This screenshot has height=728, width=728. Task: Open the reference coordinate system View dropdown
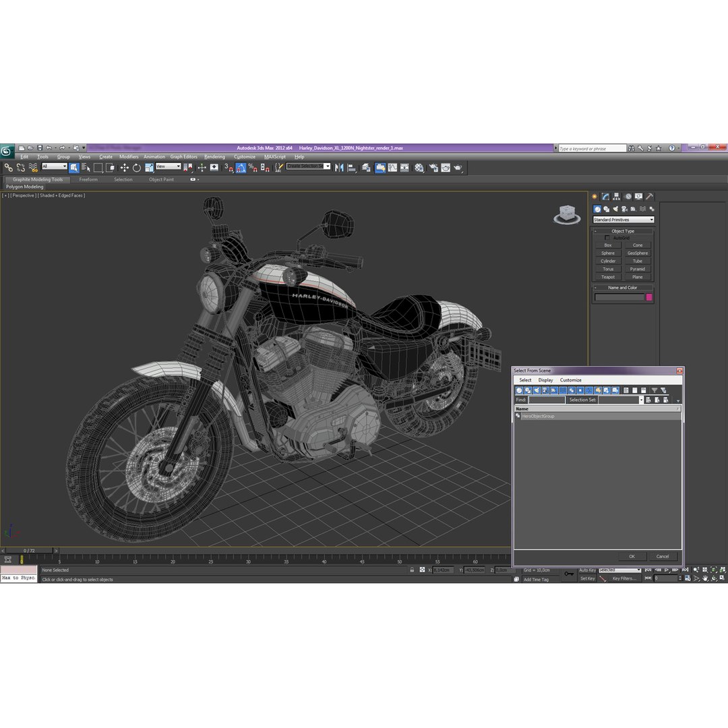[168, 166]
